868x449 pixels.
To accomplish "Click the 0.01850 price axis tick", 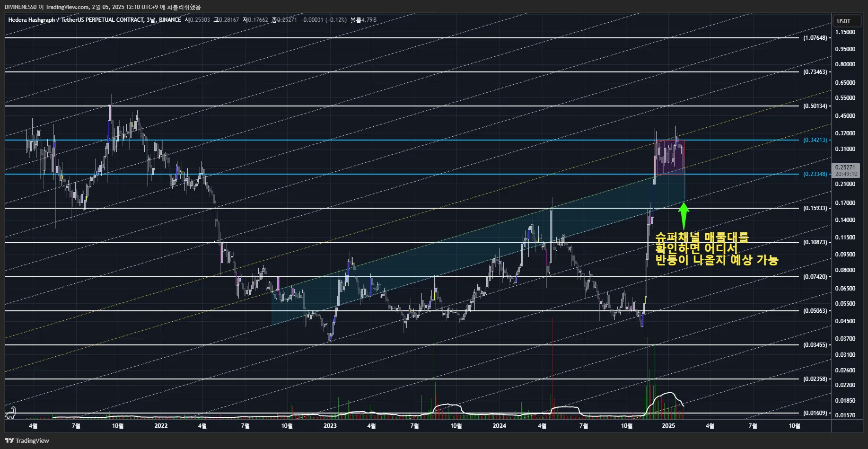I will pos(845,401).
